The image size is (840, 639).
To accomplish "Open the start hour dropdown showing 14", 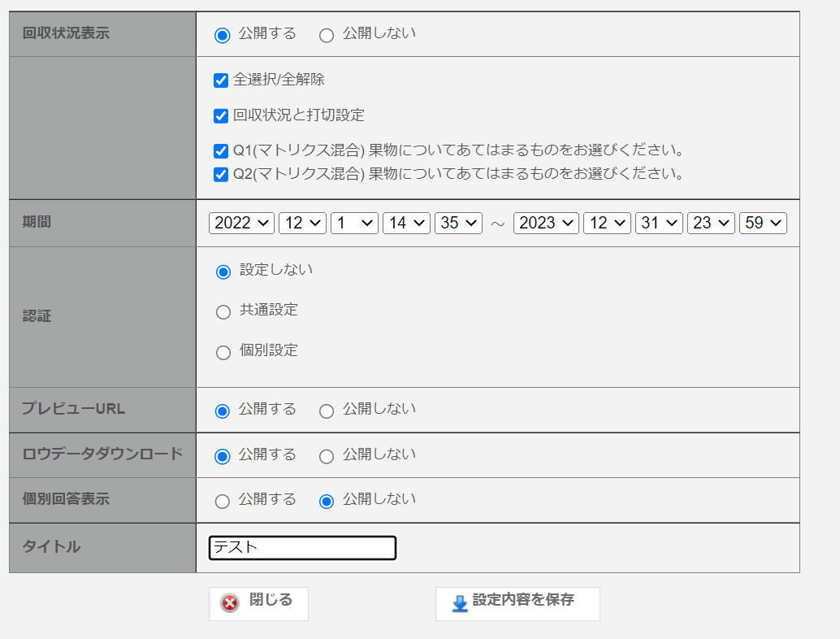I will pos(406,223).
